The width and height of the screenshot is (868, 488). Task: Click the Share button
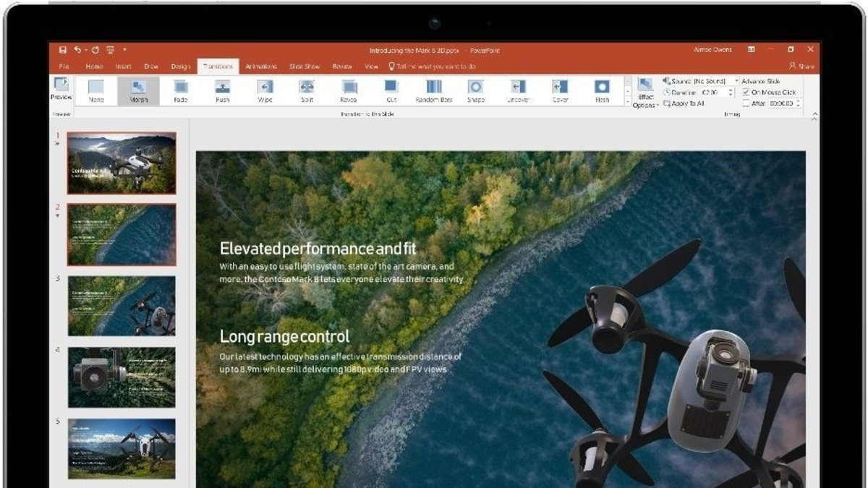[x=801, y=67]
